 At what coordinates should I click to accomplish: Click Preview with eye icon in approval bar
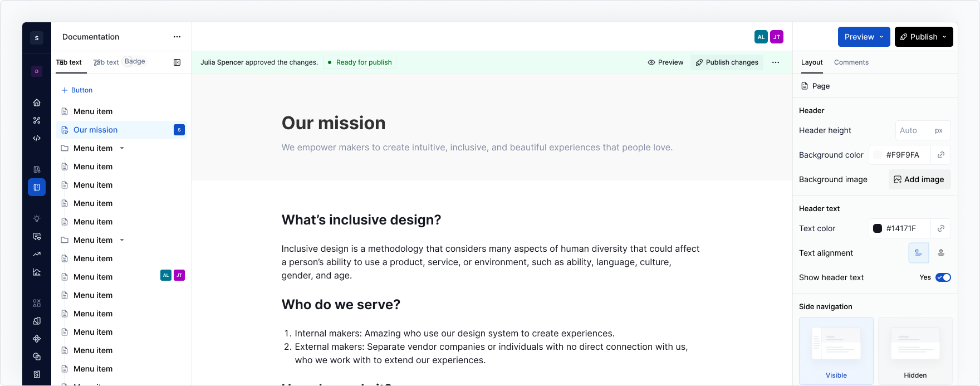pos(665,62)
